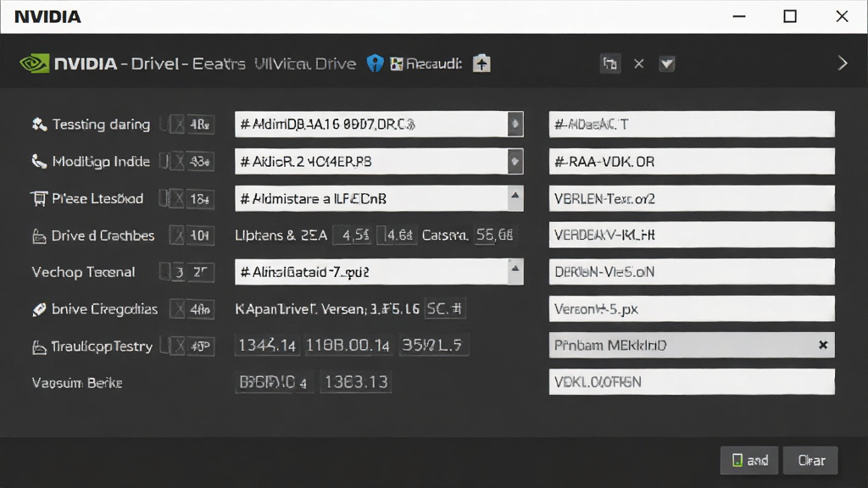868x488 pixels.
Task: Open dropdown arrow of # AidioR.2 field
Action: coord(515,161)
